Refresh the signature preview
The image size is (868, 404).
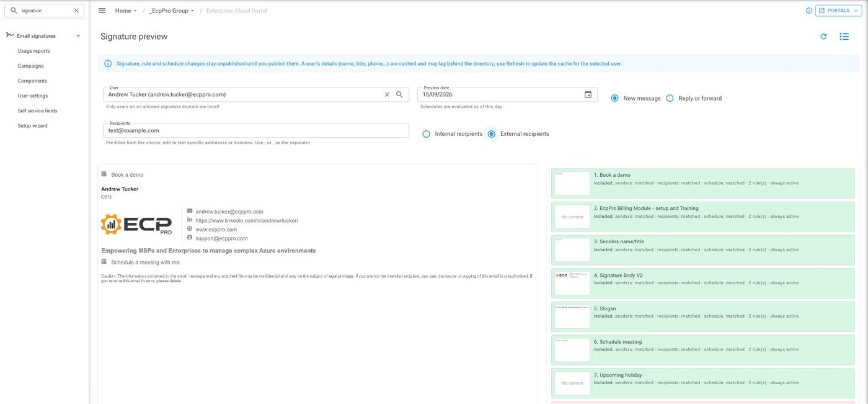tap(823, 37)
